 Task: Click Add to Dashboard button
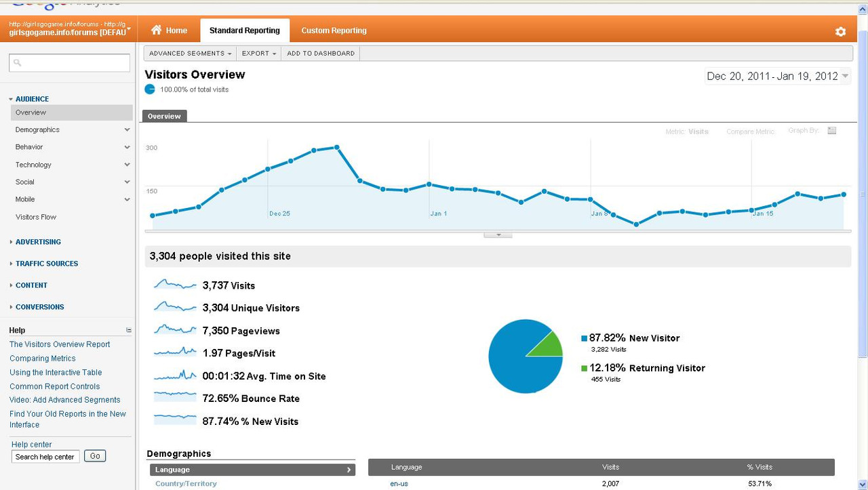[x=321, y=54]
